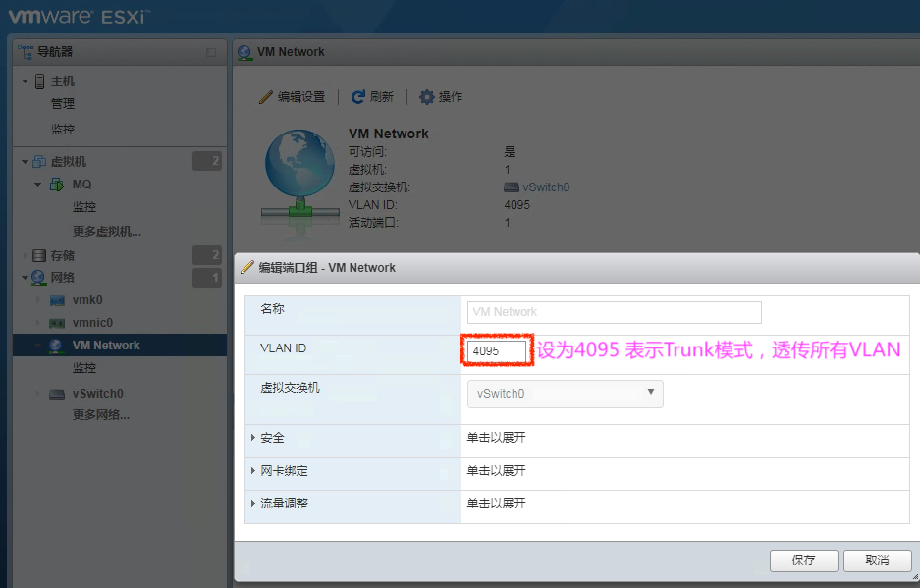
Task: Refresh the page with 刷新
Action: click(x=372, y=97)
